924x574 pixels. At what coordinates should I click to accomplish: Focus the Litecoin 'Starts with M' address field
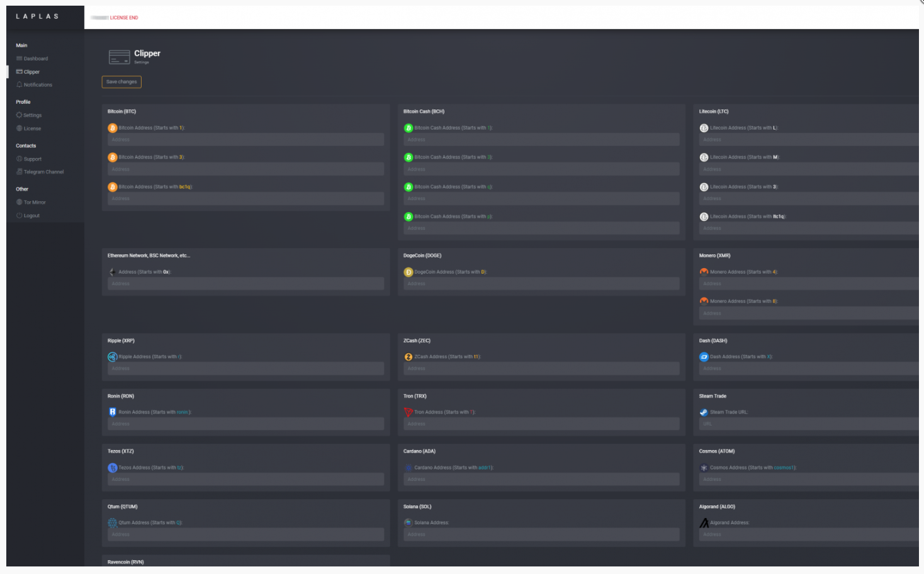(809, 169)
